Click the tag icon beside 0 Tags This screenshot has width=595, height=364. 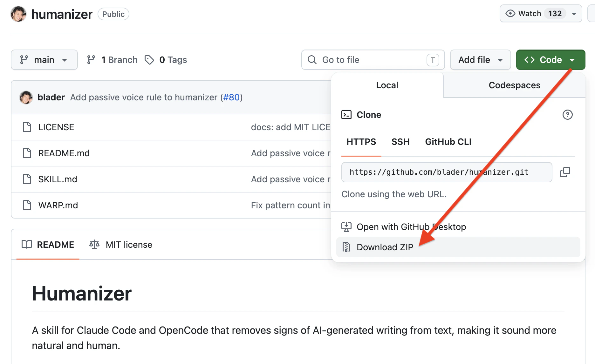(149, 59)
